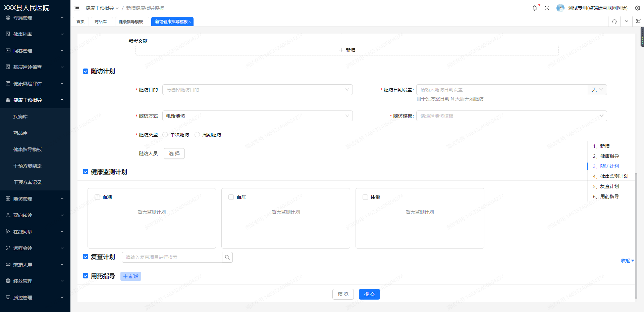The width and height of the screenshot is (644, 312).
Task: Close the 新增健康指导模板 tab
Action: point(190,22)
